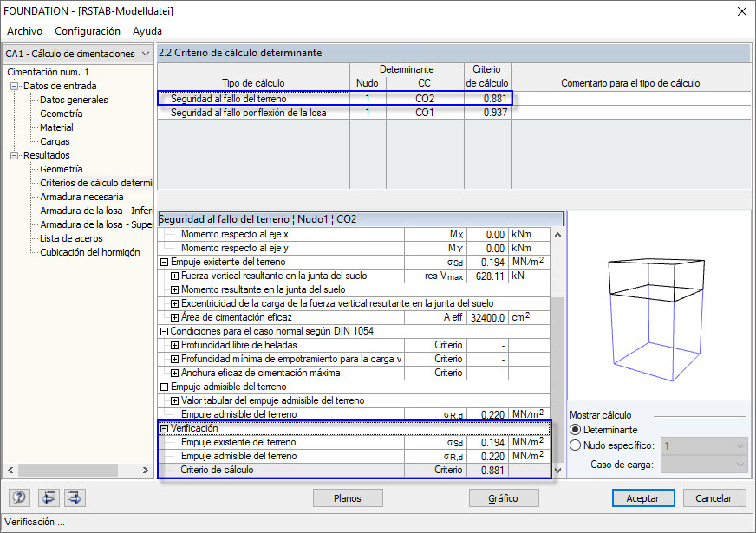Screen dimensions: 756x533
Task: Select Armadura de la losa - Infer item
Action: (x=96, y=211)
